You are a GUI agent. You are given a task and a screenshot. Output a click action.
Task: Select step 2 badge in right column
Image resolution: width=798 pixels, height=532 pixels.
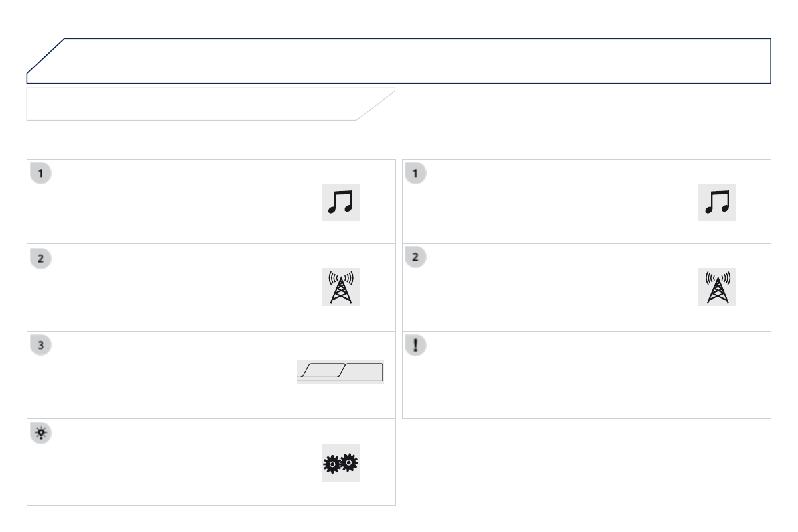click(x=417, y=258)
